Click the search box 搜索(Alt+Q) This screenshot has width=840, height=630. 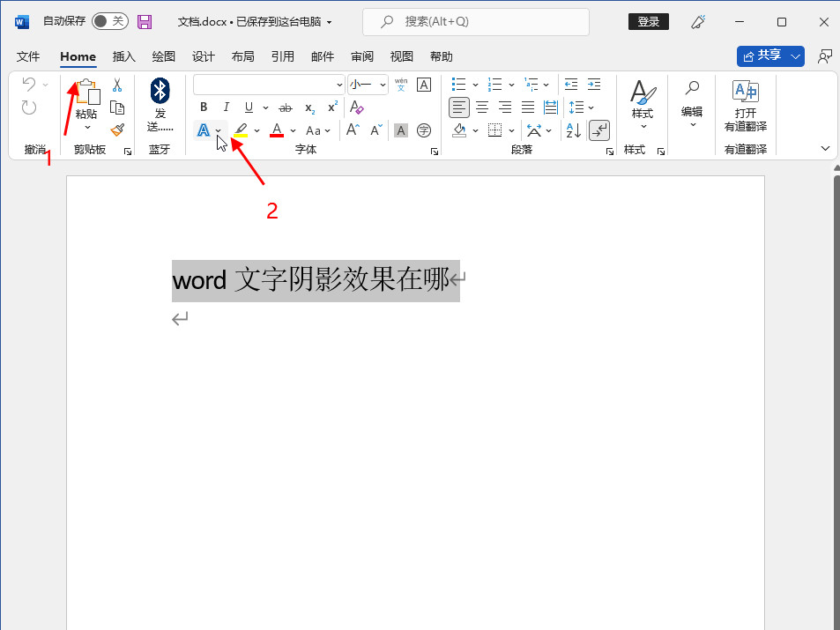476,21
